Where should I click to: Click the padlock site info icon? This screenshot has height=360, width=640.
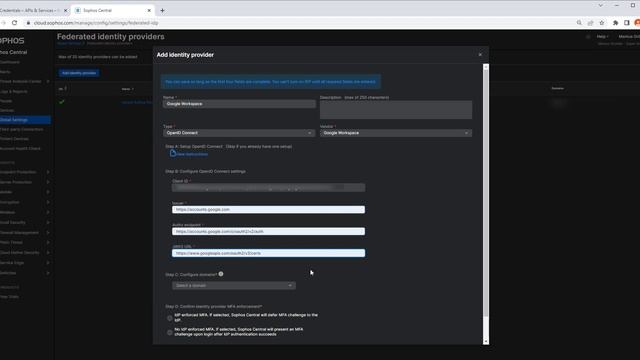pyautogui.click(x=28, y=23)
